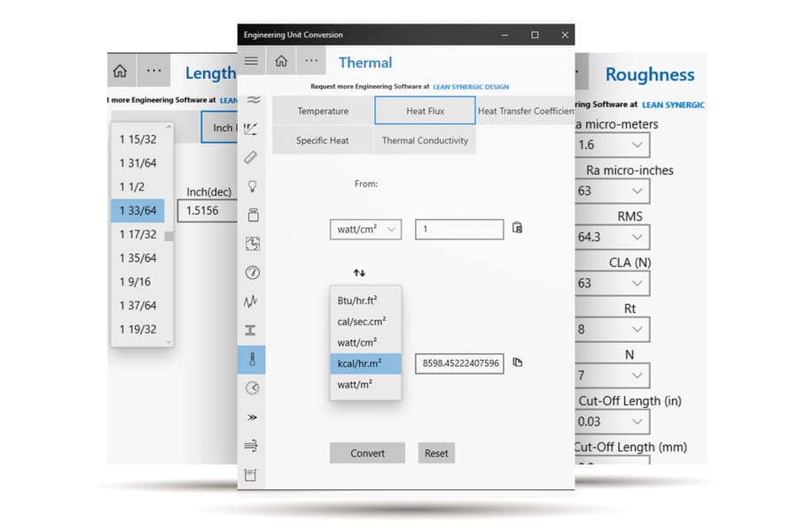
Task: Select the roughness zigzag category icon
Action: coord(250,301)
